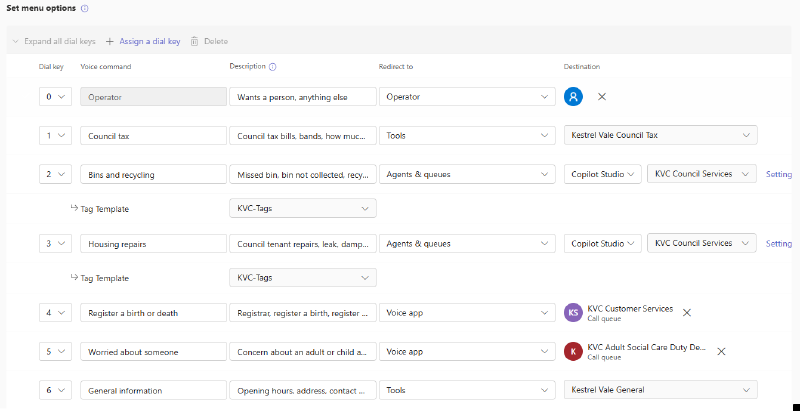Open Copilot Studio dropdown in Housing repairs row

tap(603, 243)
